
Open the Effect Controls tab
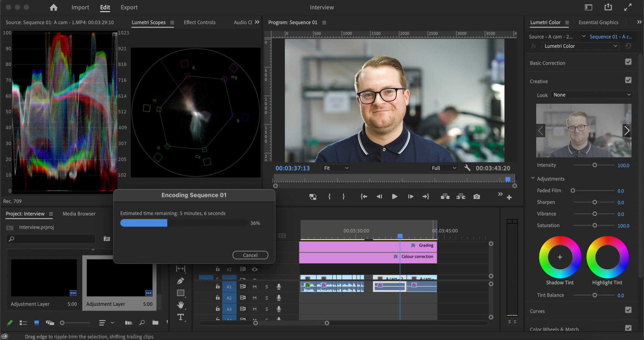pos(200,22)
